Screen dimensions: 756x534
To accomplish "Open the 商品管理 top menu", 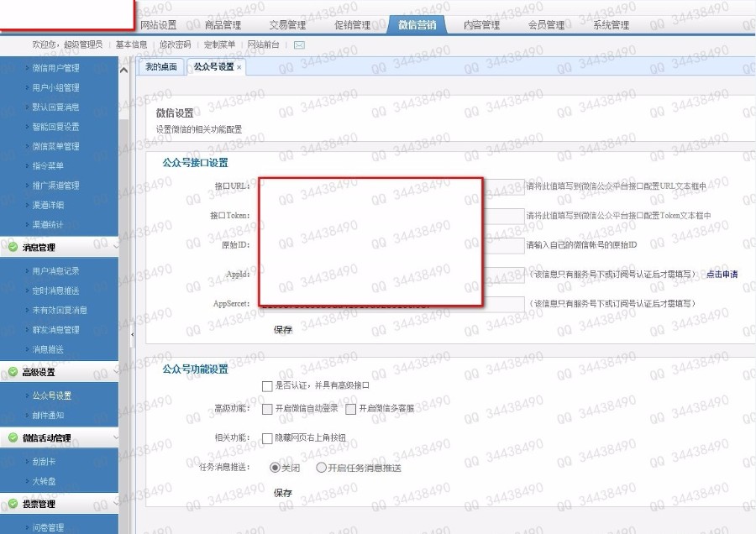I will click(x=223, y=24).
